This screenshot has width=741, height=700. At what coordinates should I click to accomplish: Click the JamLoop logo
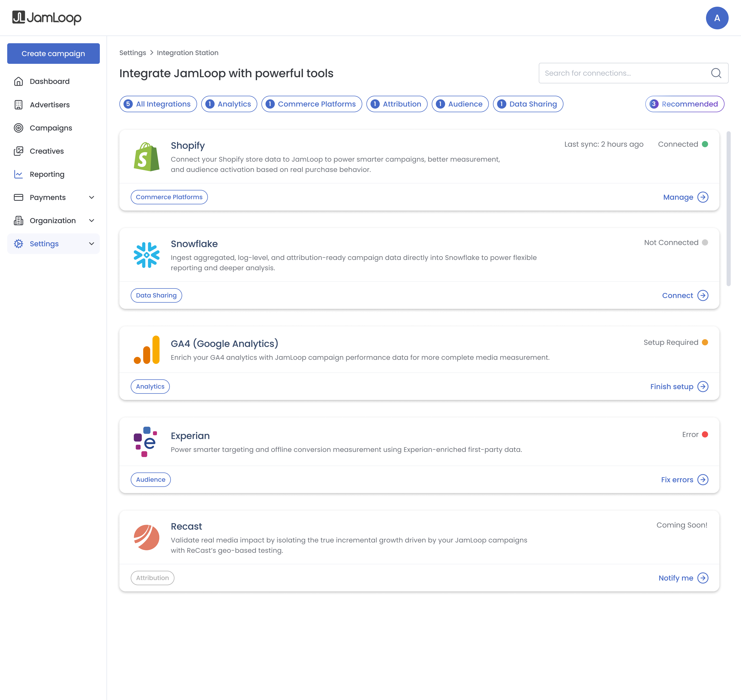tap(47, 17)
